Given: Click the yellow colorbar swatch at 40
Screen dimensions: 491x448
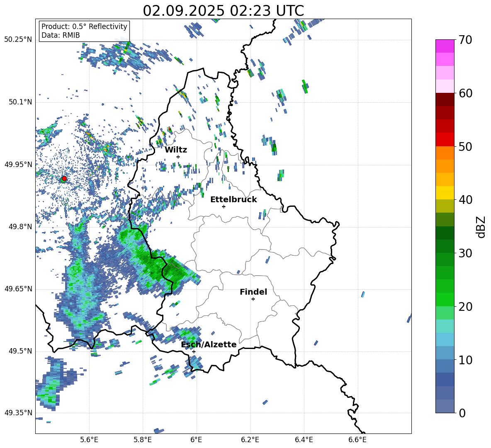Looking at the screenshot, I should click(445, 193).
